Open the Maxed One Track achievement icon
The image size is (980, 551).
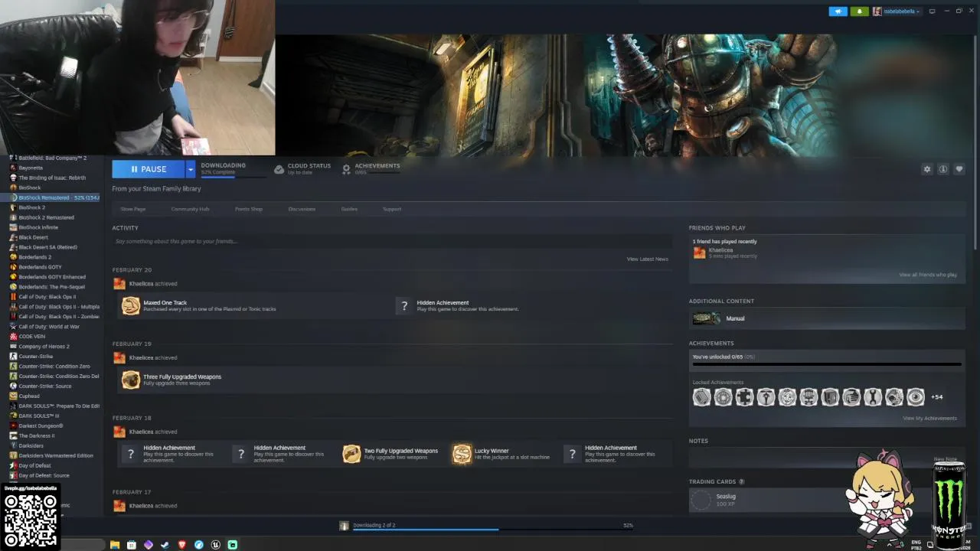pyautogui.click(x=131, y=306)
